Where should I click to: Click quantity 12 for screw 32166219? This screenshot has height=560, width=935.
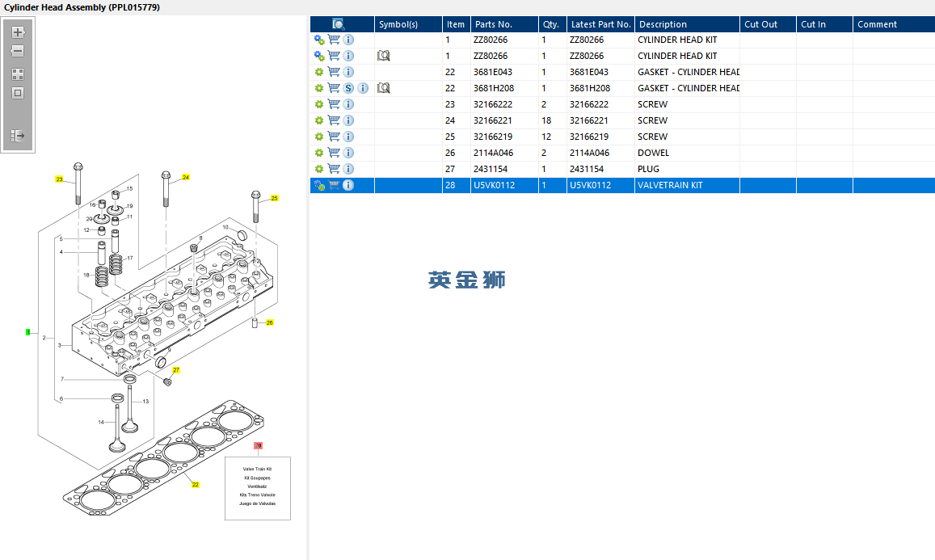click(552, 137)
